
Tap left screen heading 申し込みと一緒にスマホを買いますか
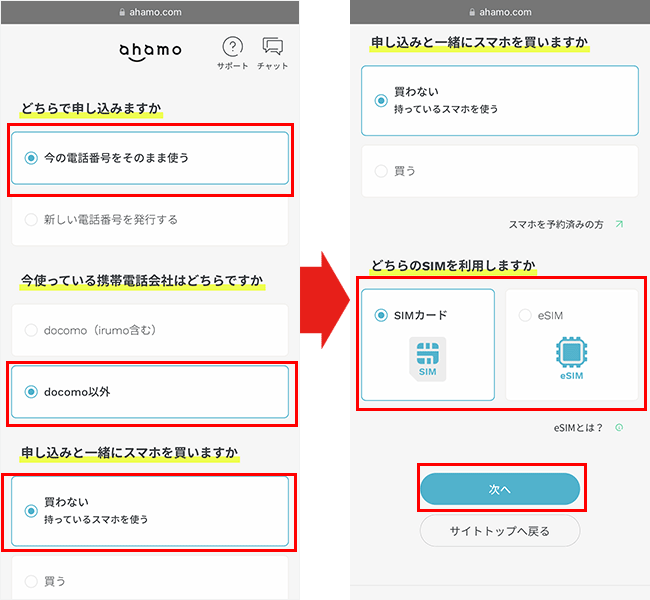tap(129, 453)
